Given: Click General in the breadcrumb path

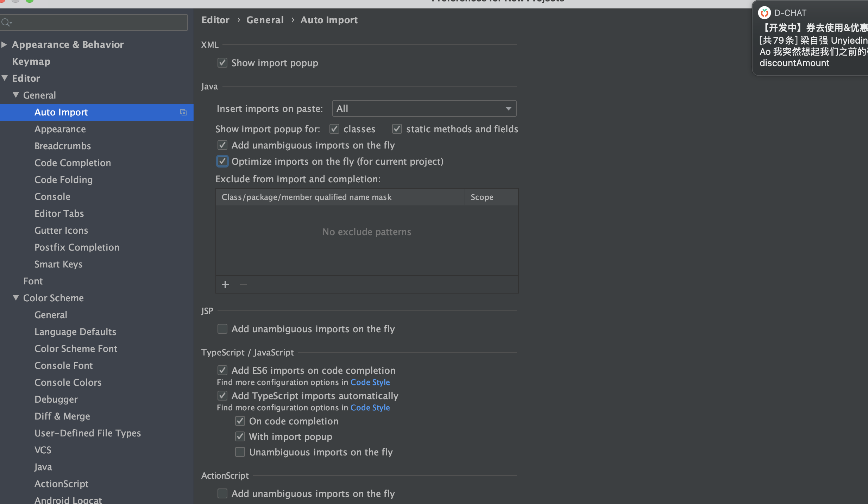Looking at the screenshot, I should (x=265, y=20).
